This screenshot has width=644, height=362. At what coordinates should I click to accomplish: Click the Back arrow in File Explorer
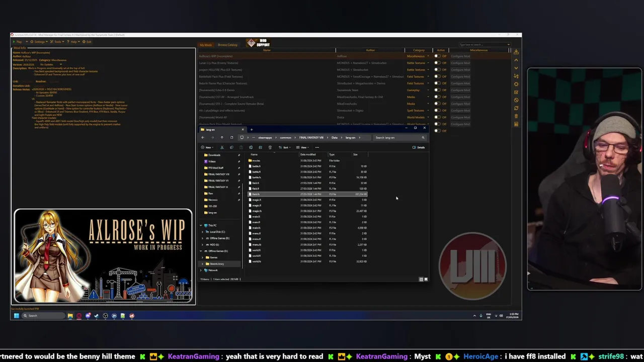(x=203, y=138)
